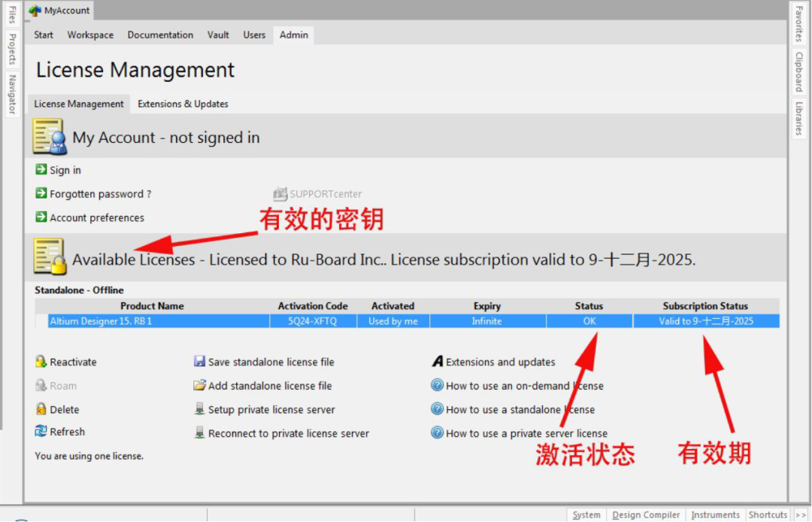Click the SUPPORTcenter icon
Screen dimensions: 812x522
tap(280, 193)
